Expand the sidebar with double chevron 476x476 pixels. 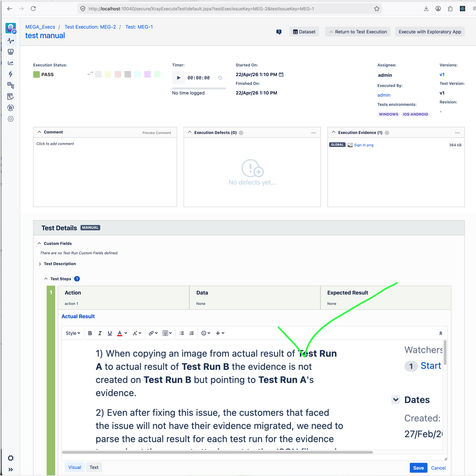pyautogui.click(x=11, y=470)
